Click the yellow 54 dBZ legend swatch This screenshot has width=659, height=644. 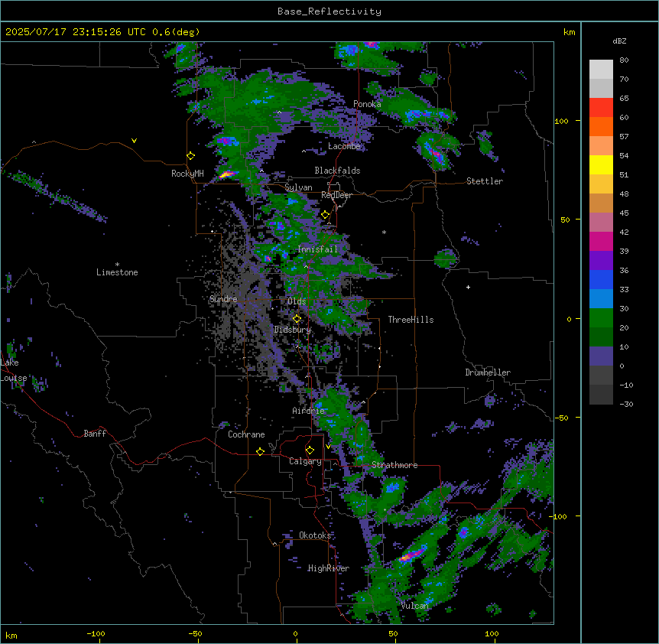(601, 164)
